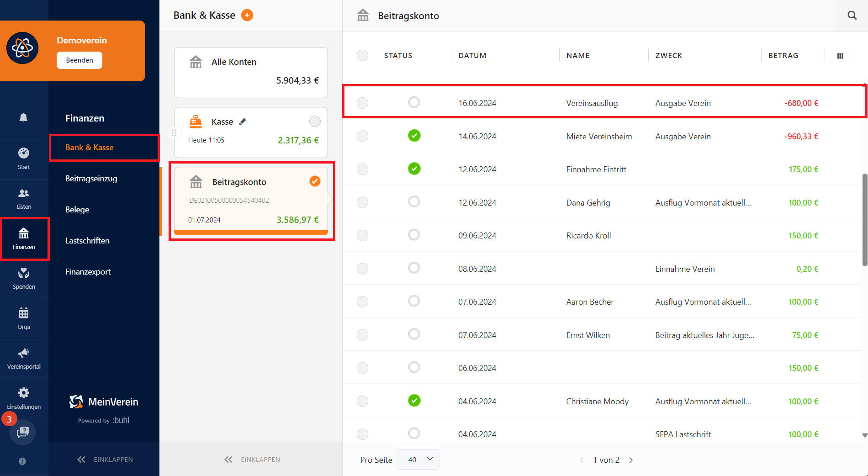
Task: Click SEPA Lastschrift purpose text
Action: coord(683,434)
